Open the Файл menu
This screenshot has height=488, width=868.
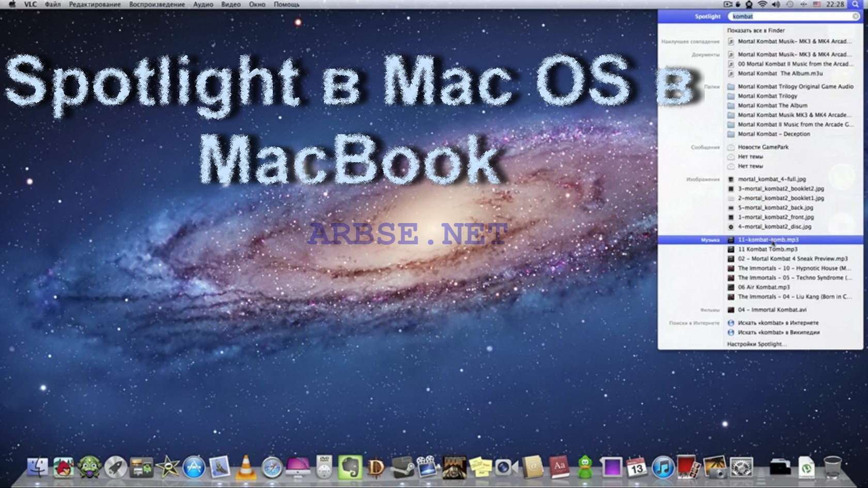click(53, 4)
